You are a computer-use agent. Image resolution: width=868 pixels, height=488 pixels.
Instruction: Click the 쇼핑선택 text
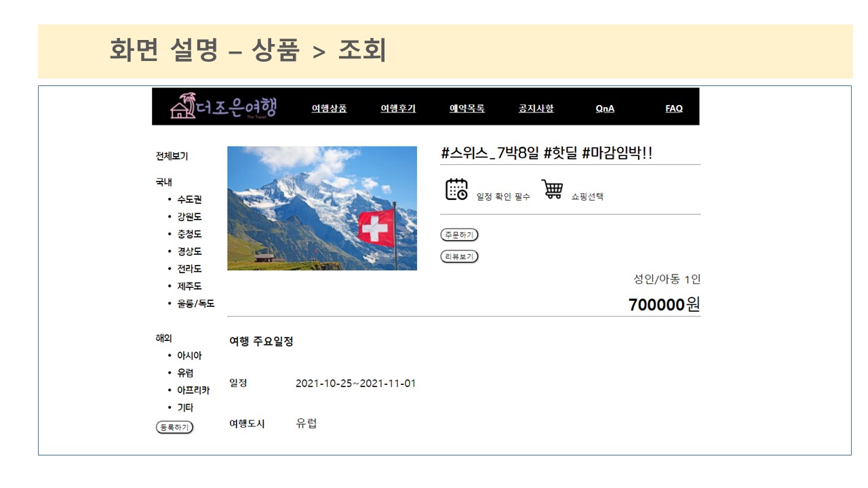(x=587, y=197)
